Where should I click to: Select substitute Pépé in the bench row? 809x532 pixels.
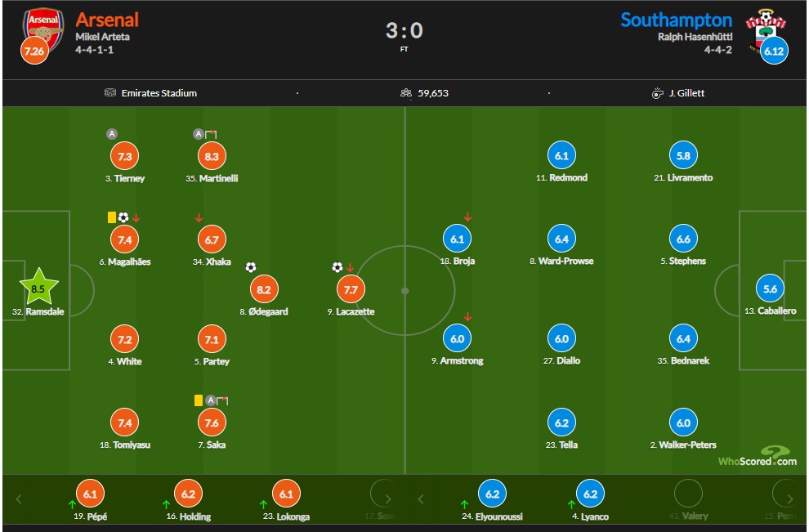click(90, 499)
